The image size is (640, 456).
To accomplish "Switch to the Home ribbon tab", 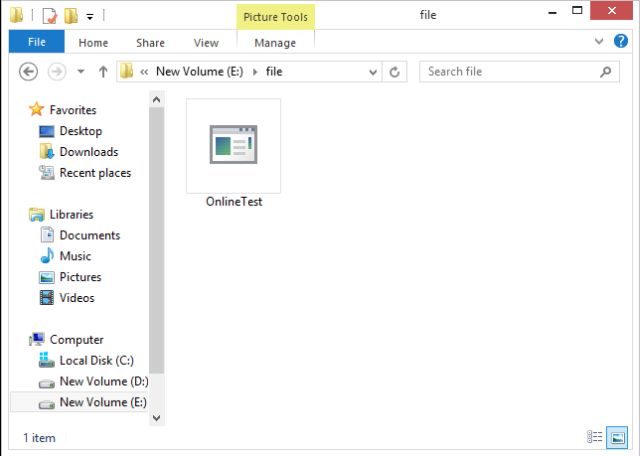I will pyautogui.click(x=93, y=42).
